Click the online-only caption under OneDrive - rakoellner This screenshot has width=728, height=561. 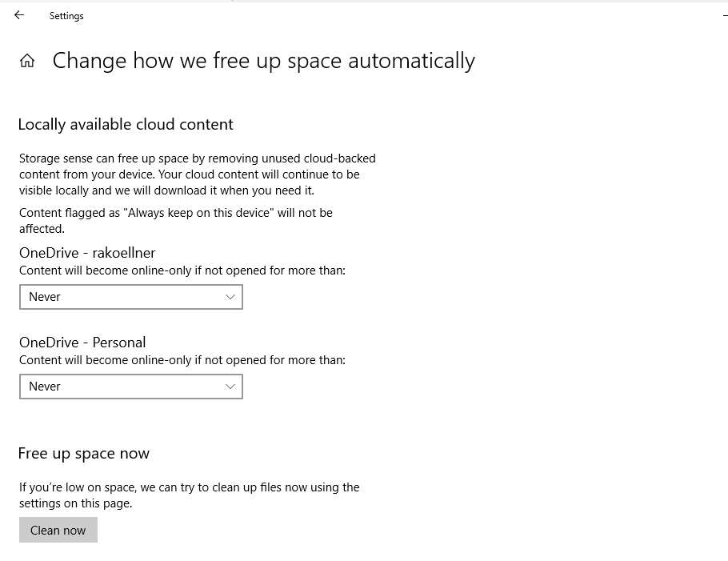click(x=182, y=270)
